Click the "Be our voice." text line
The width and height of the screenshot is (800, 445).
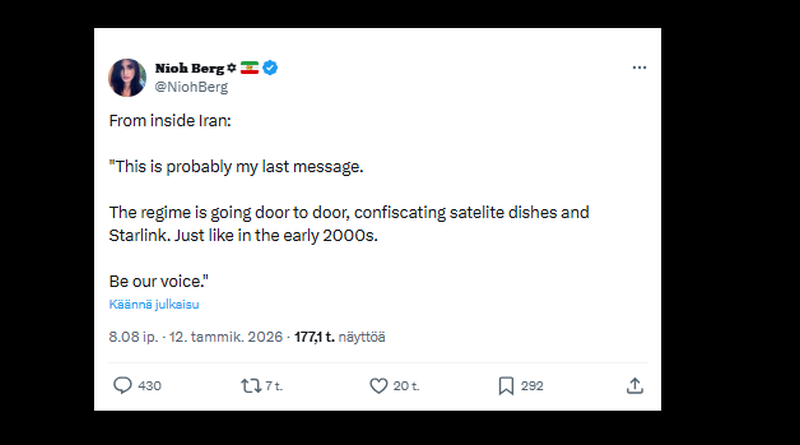160,281
